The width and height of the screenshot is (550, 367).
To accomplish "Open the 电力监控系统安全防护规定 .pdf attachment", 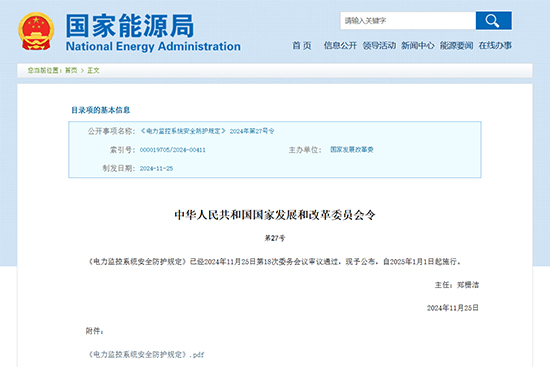I will 145,354.
